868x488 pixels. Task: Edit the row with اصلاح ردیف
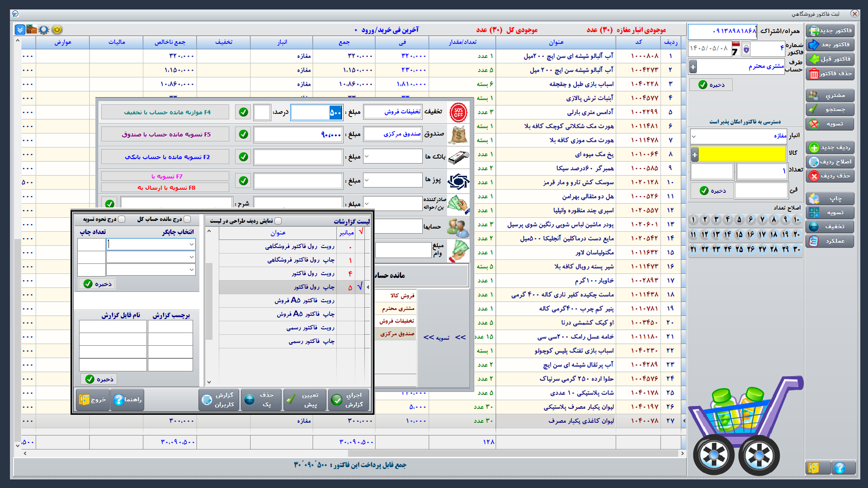[x=830, y=162]
